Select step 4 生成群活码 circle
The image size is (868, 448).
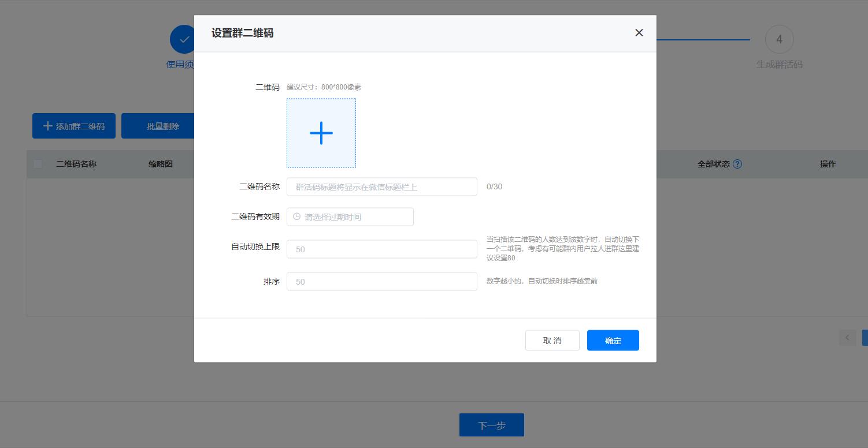click(x=779, y=39)
